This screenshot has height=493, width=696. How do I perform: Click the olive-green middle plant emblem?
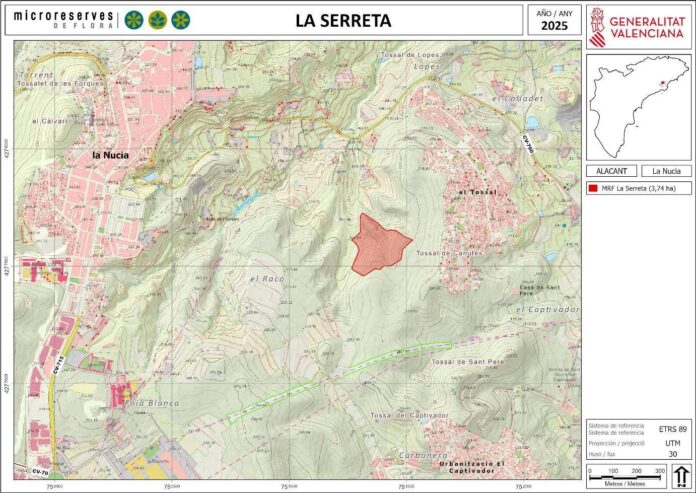pos(157,20)
